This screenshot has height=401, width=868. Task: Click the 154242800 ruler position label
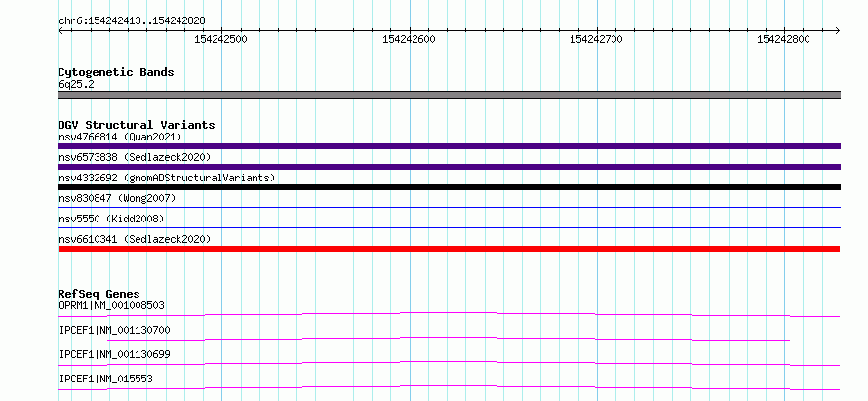pyautogui.click(x=784, y=39)
